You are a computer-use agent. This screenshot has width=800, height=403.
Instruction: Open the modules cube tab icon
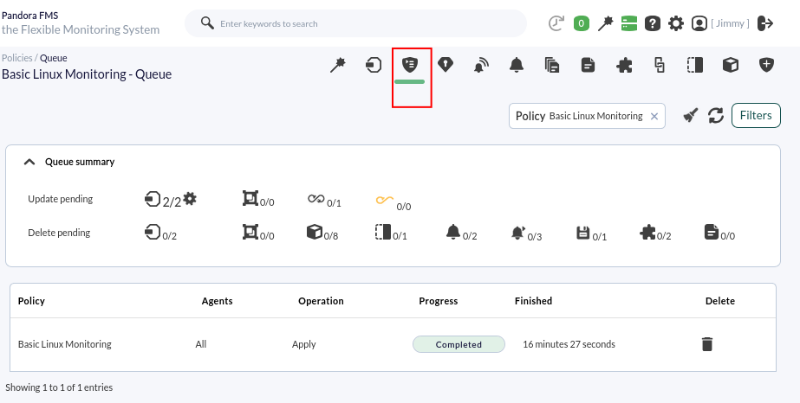coord(731,65)
